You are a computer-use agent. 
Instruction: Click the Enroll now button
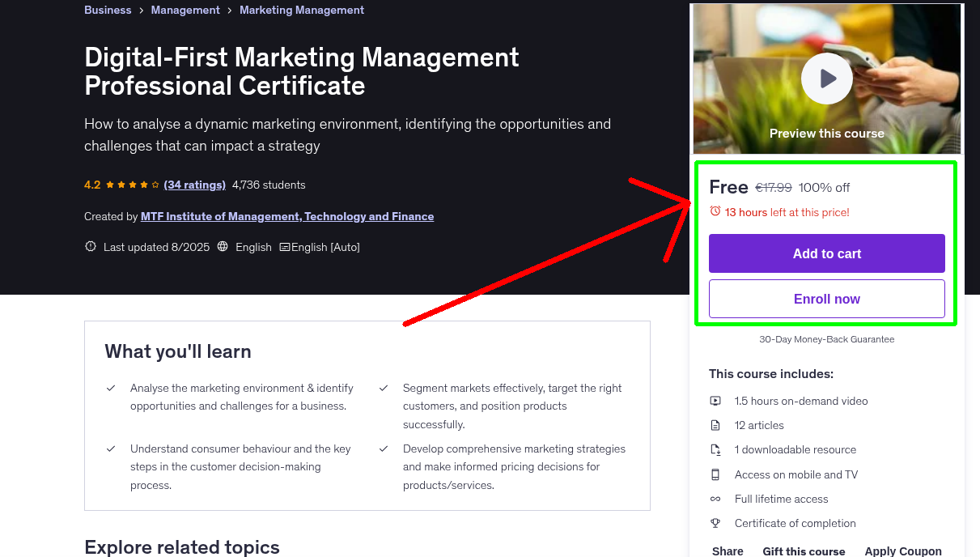(x=826, y=299)
